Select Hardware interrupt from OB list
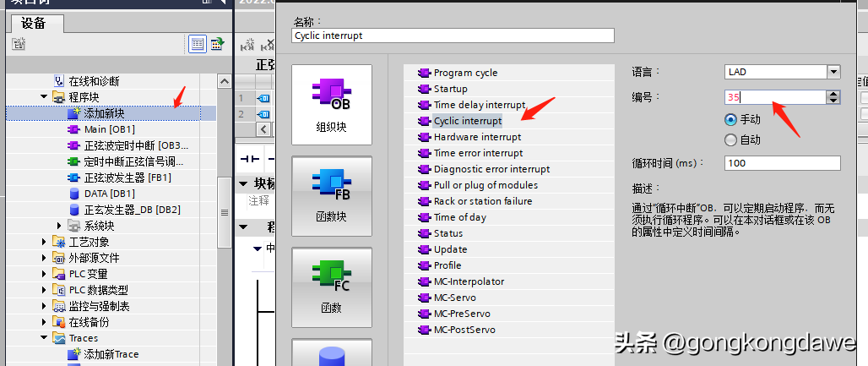The width and height of the screenshot is (868, 366). (x=477, y=137)
